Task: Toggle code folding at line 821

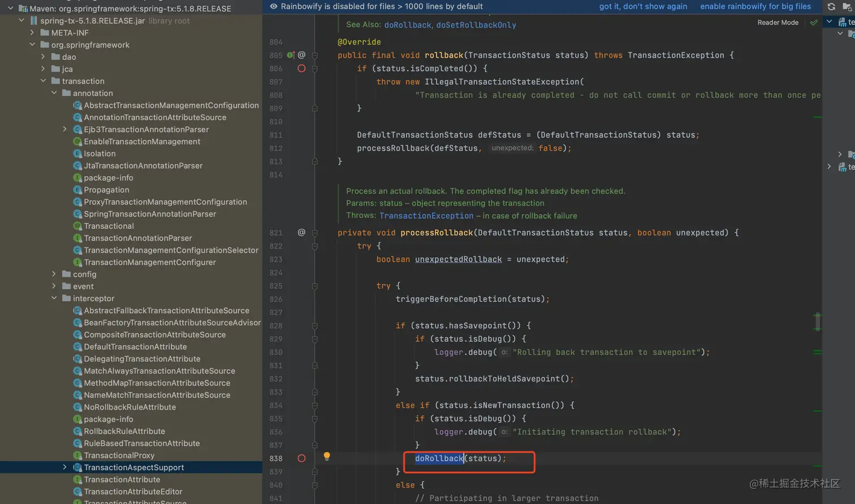Action: (x=315, y=233)
